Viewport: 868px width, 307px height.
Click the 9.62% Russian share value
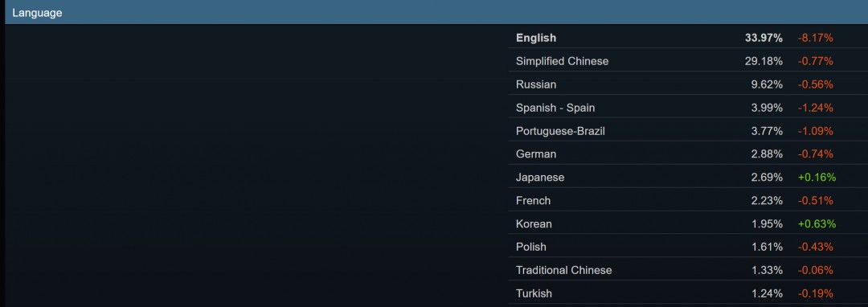click(767, 84)
